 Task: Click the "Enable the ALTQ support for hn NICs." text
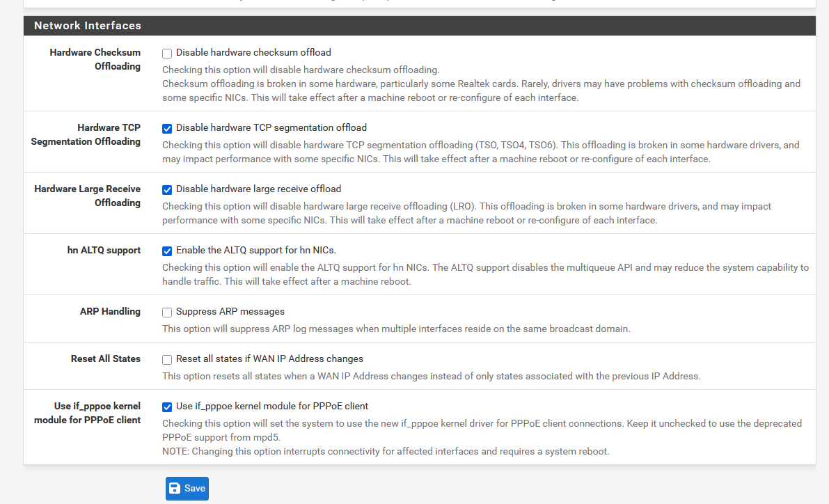pyautogui.click(x=256, y=250)
